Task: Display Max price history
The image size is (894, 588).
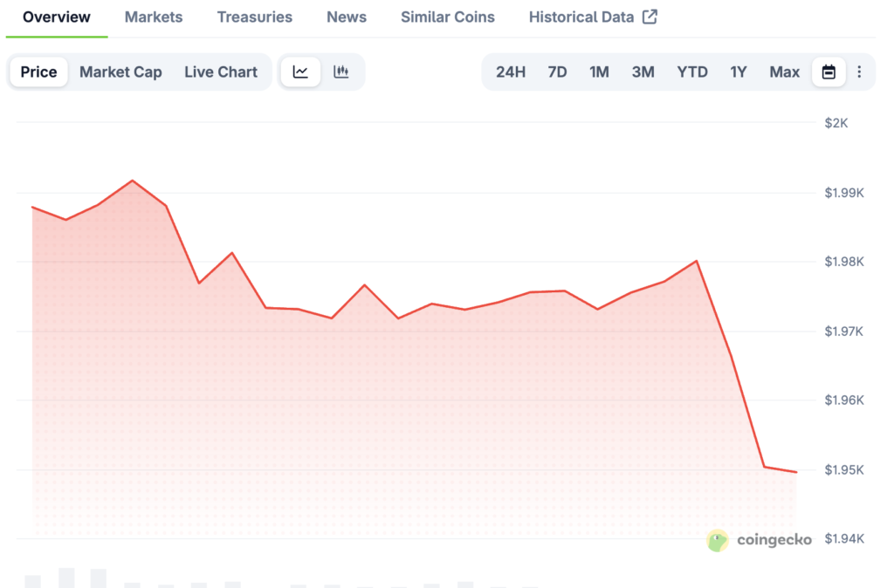Action: point(784,72)
